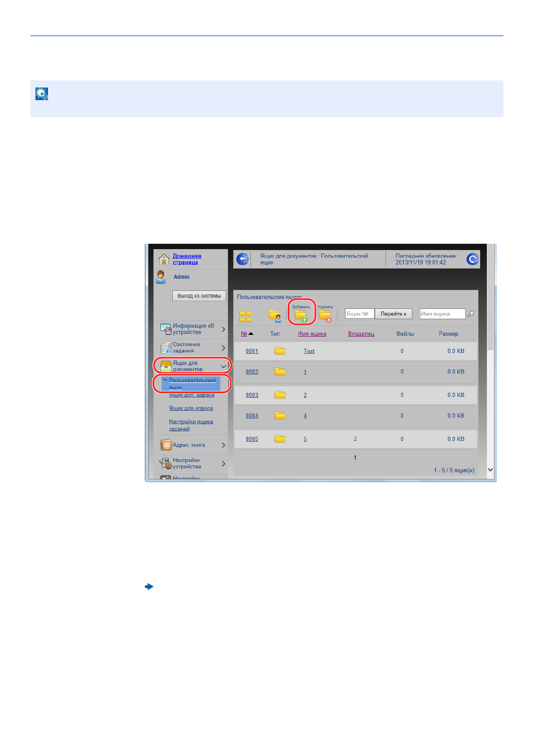This screenshot has width=534, height=756.
Task: Click the Add box folder icon
Action: (x=301, y=316)
